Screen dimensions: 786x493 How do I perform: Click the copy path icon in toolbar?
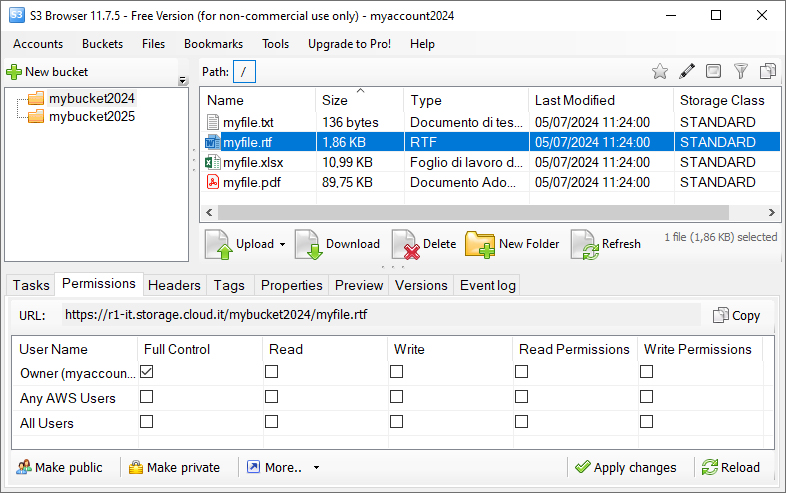pyautogui.click(x=767, y=72)
